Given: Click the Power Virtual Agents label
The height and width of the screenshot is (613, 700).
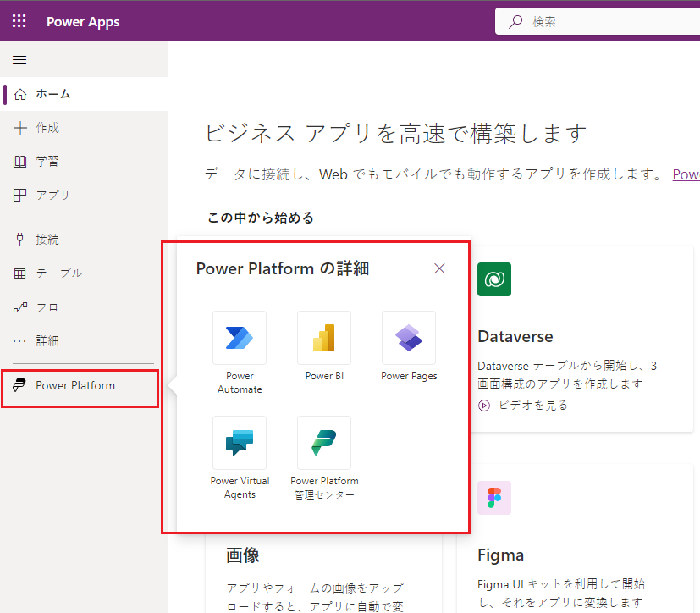Looking at the screenshot, I should pos(240,488).
